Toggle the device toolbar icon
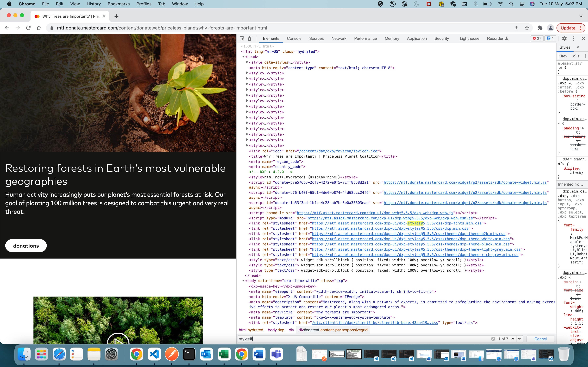Viewport: 588px width, 367px height. click(x=251, y=38)
